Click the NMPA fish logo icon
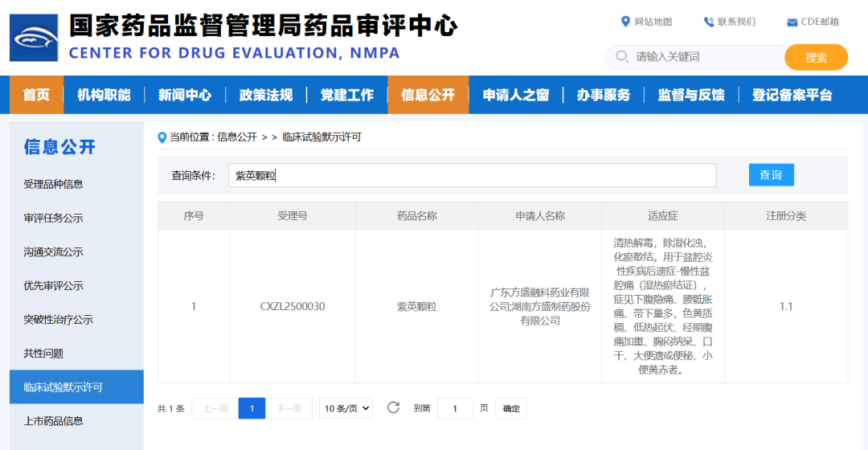 pyautogui.click(x=34, y=38)
